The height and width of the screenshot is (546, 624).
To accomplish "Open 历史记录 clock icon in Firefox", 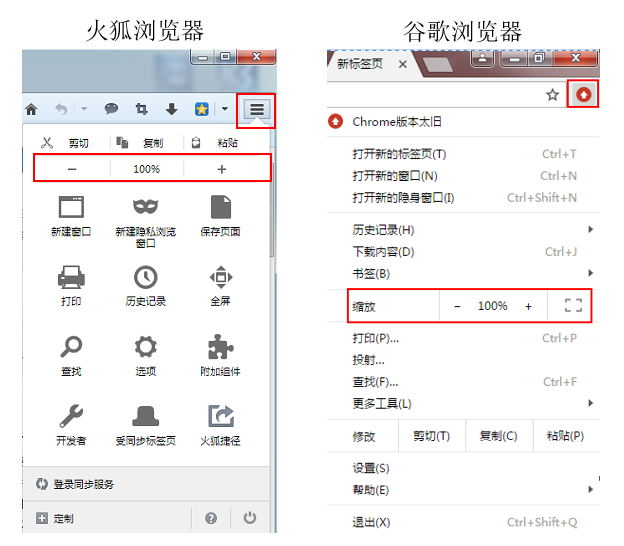I will coord(146,276).
